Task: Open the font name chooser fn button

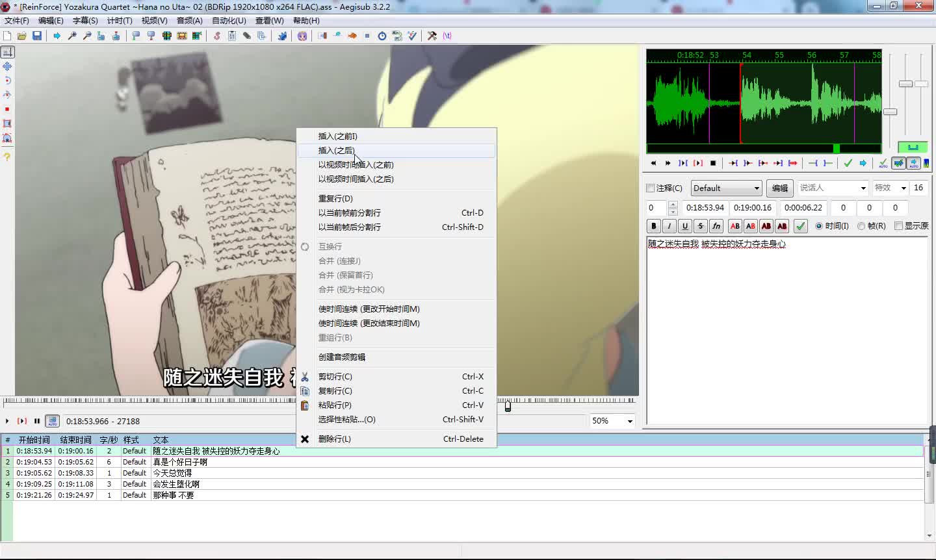Action: pyautogui.click(x=716, y=226)
